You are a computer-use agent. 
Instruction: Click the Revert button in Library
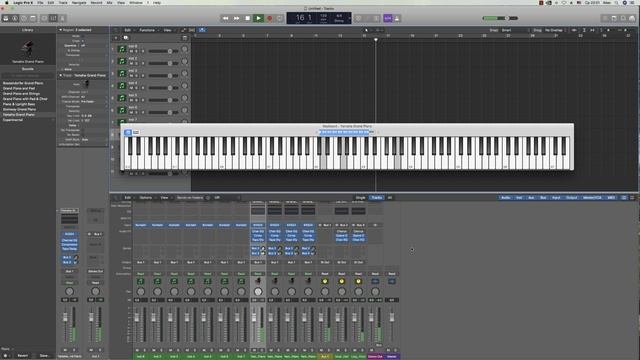coord(22,356)
